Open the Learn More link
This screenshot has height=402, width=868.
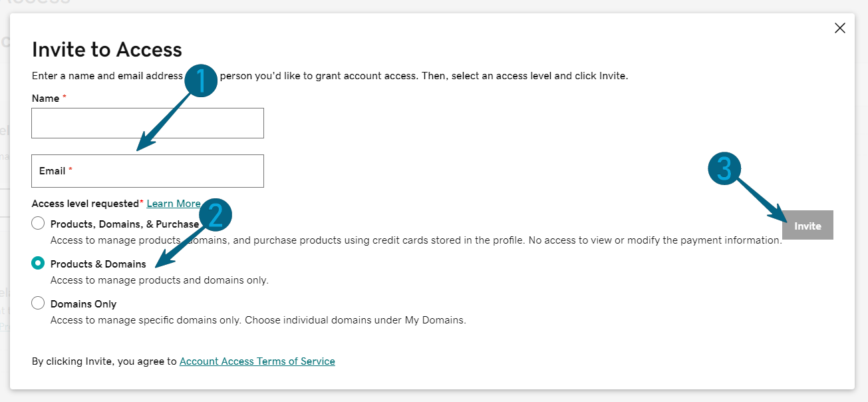click(174, 204)
